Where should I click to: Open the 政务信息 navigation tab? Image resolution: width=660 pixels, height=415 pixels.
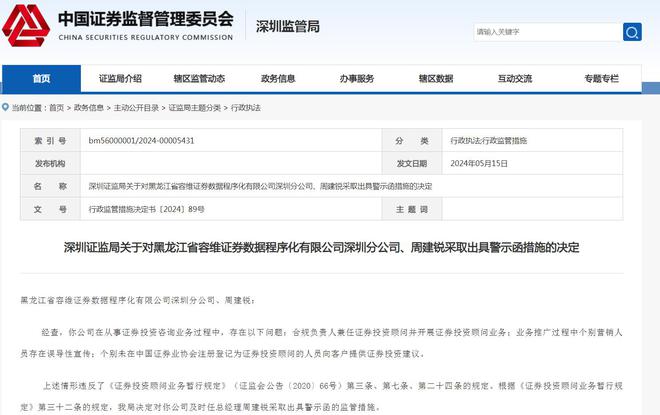(278, 79)
